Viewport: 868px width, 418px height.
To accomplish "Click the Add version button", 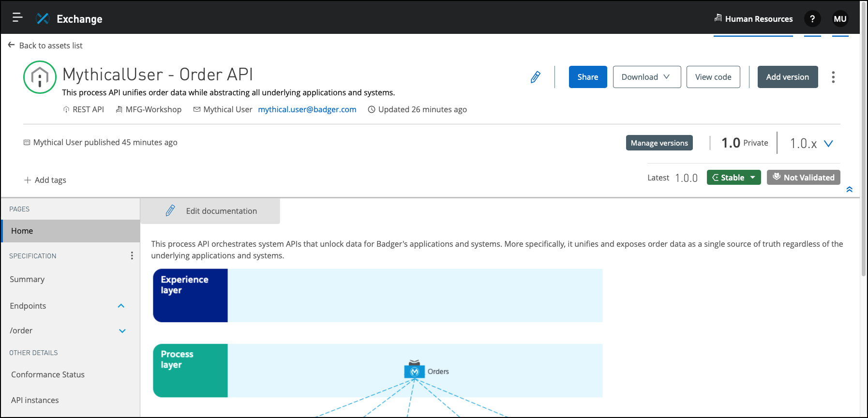I will tap(788, 77).
